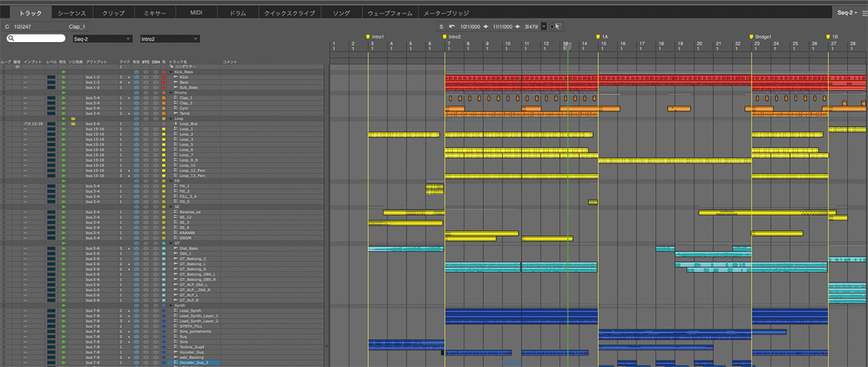Image resolution: width=868 pixels, height=367 pixels.
Task: Click the track type icon of Clap_2
Action: tap(176, 104)
